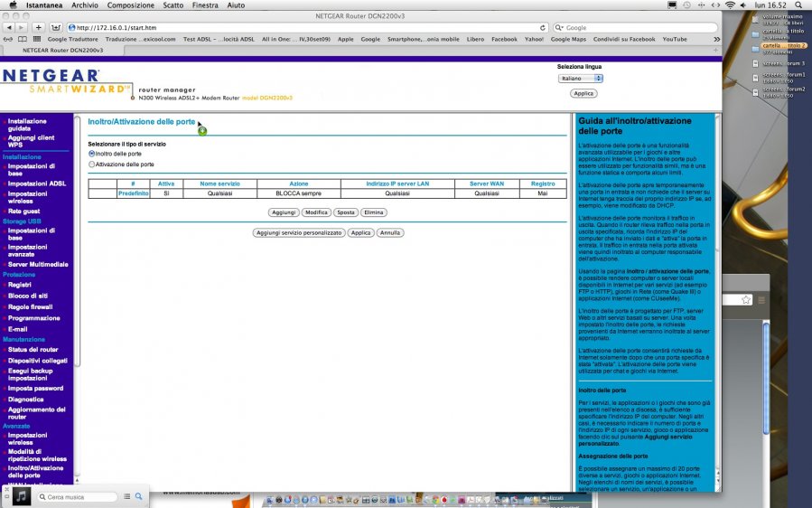Viewport: 812px width, 508px height.
Task: Open the 'Seleziona lingua' Italiano dropdown
Action: (581, 79)
